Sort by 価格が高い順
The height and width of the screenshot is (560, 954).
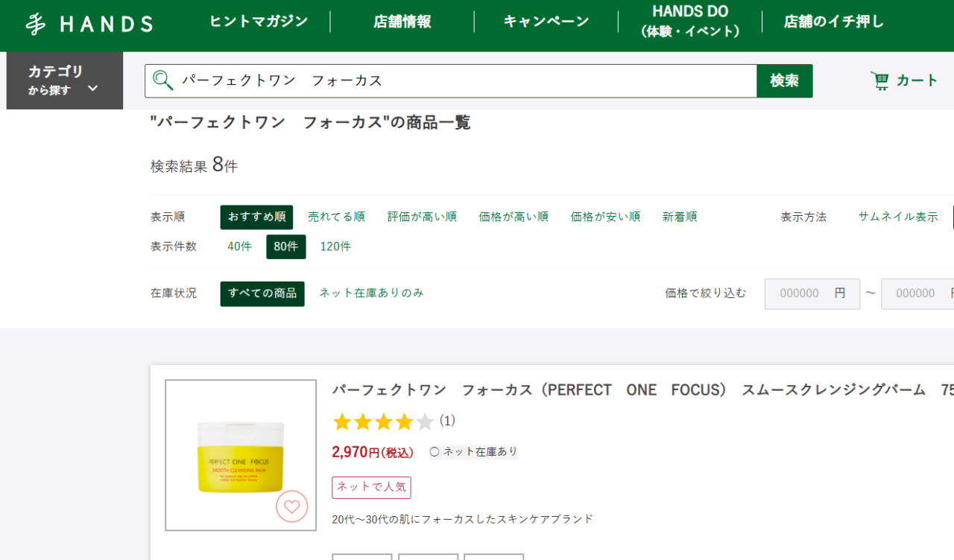coord(514,217)
